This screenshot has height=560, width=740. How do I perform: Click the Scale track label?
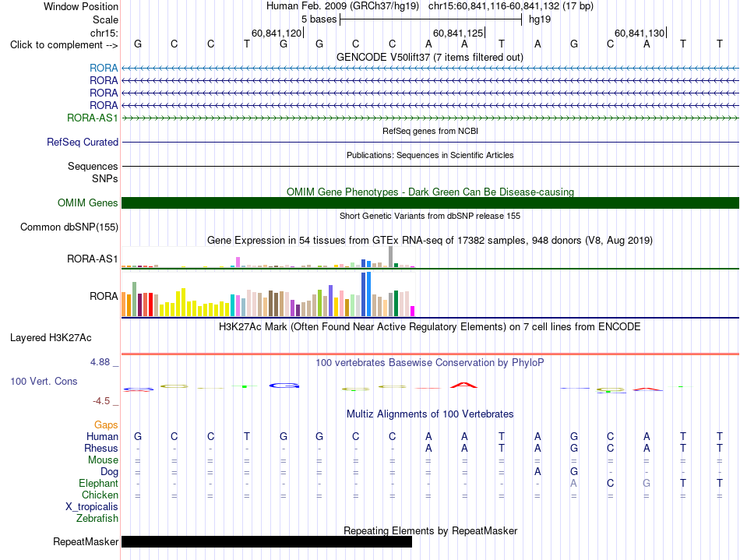(105, 19)
